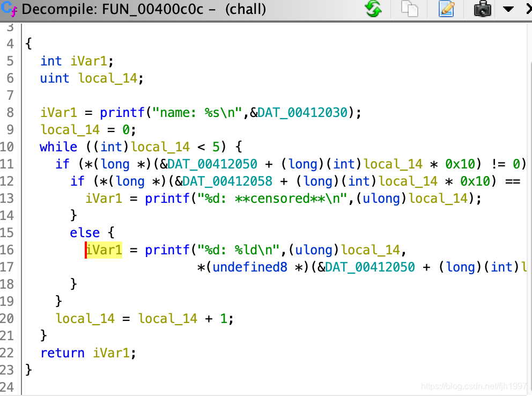Click line number 16 in the gutter
This screenshot has height=396, width=532.
[7, 250]
